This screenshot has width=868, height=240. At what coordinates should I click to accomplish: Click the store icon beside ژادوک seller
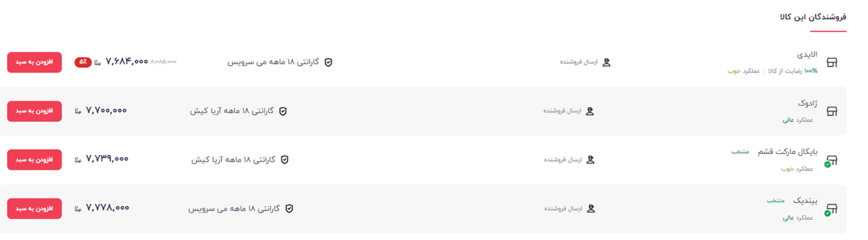[x=832, y=111]
